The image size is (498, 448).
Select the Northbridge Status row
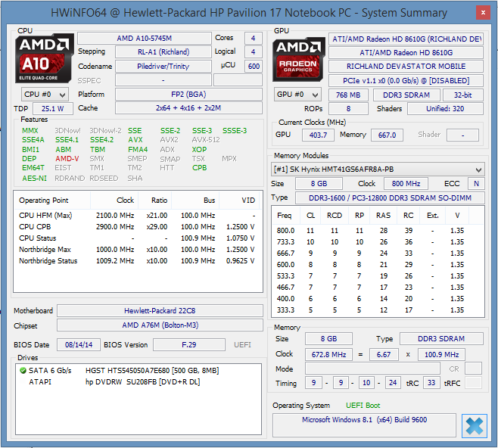[x=137, y=260]
